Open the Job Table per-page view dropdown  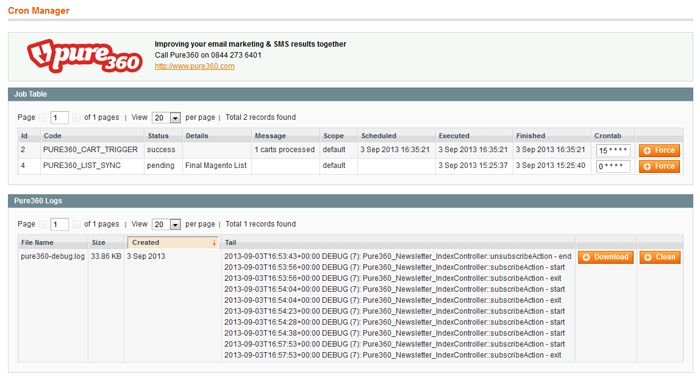point(166,117)
